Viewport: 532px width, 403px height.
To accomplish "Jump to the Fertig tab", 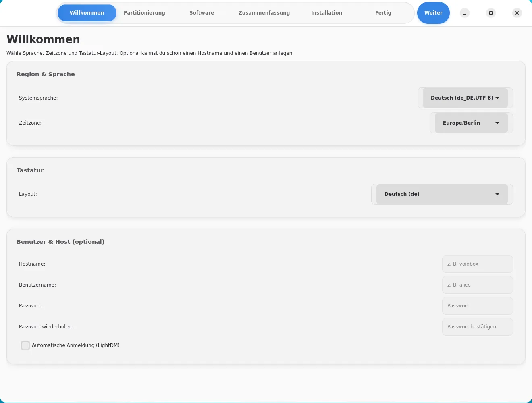I will (383, 13).
